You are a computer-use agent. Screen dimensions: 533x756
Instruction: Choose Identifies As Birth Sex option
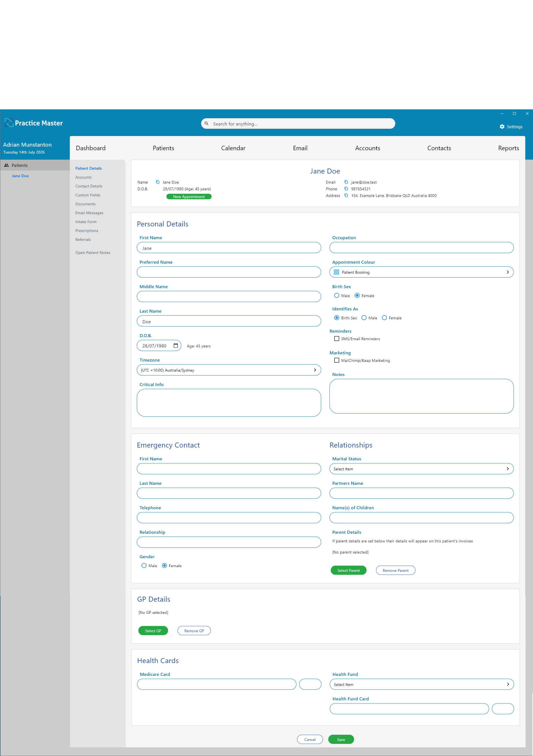[x=336, y=318]
